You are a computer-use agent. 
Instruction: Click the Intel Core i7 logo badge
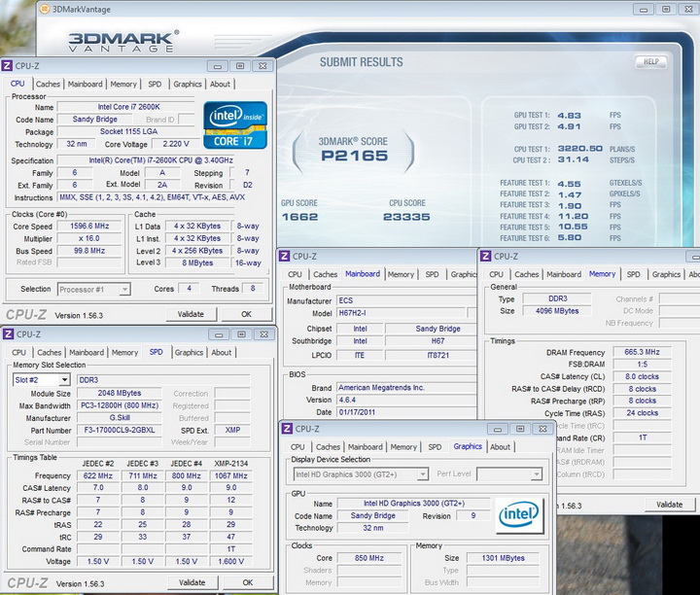(x=236, y=125)
